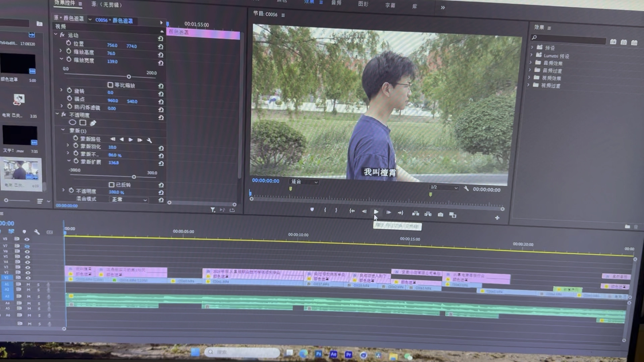The height and width of the screenshot is (362, 644).
Task: Select the office clip thumbnail in project panel
Action: point(21,170)
